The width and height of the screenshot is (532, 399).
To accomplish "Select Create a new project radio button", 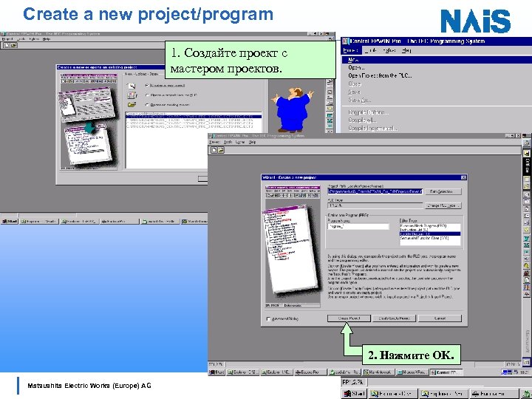I will click(147, 85).
